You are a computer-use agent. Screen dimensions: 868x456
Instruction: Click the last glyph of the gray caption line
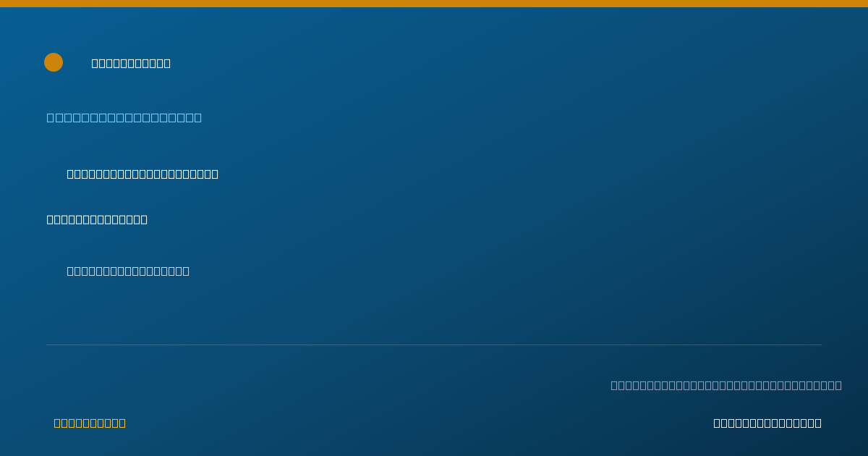(838, 385)
